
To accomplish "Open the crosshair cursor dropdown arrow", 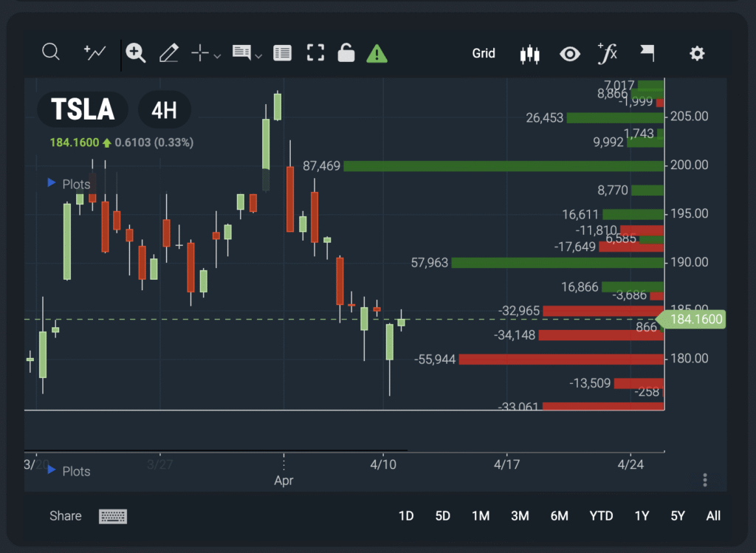I will coord(217,55).
